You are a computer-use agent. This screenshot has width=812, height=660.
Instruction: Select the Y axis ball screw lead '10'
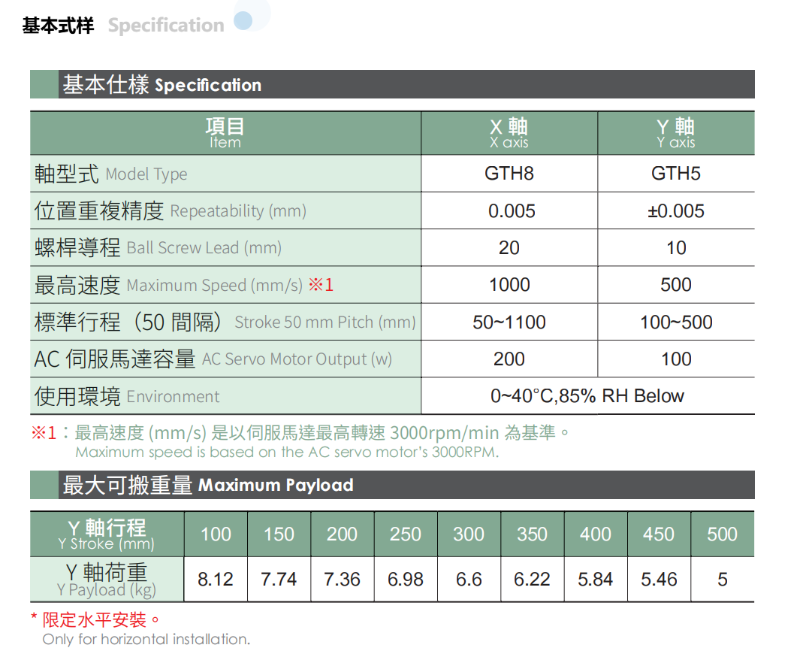click(x=676, y=247)
